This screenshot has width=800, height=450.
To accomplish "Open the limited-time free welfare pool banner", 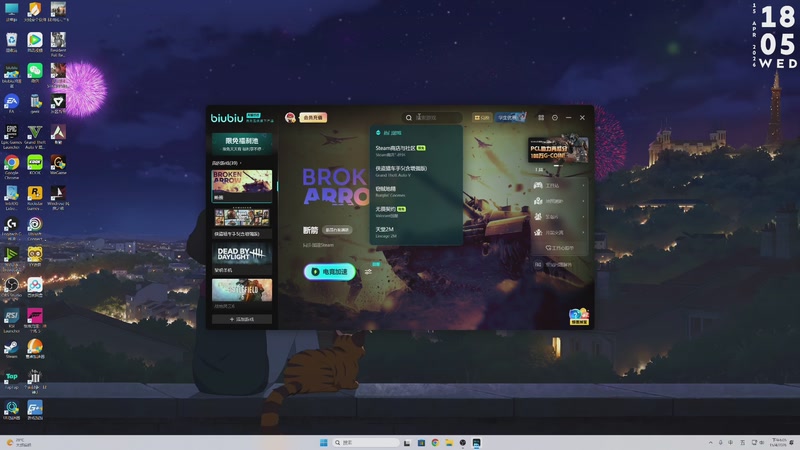I will pos(242,143).
